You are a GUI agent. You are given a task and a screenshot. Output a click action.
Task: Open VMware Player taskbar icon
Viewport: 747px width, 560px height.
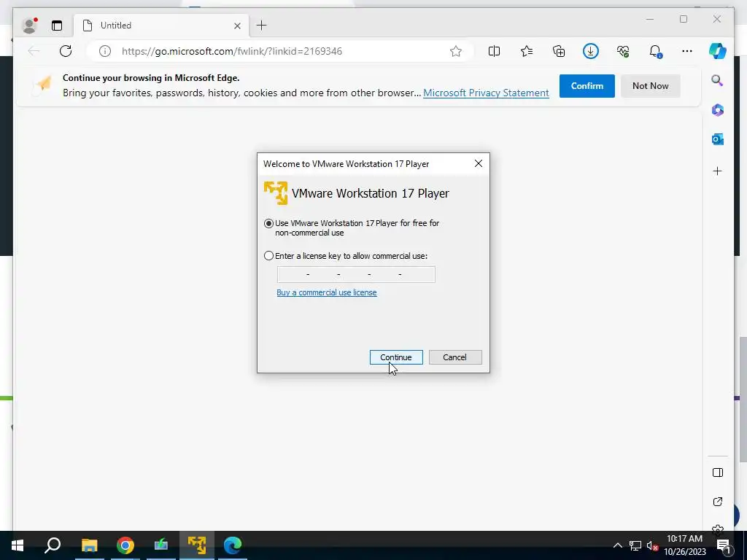click(197, 545)
